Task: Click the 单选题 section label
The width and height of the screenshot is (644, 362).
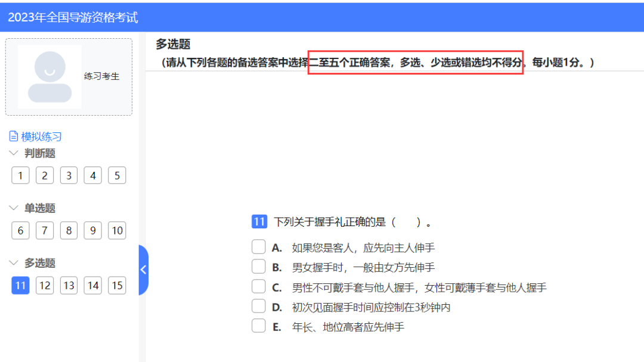Action: [40, 208]
